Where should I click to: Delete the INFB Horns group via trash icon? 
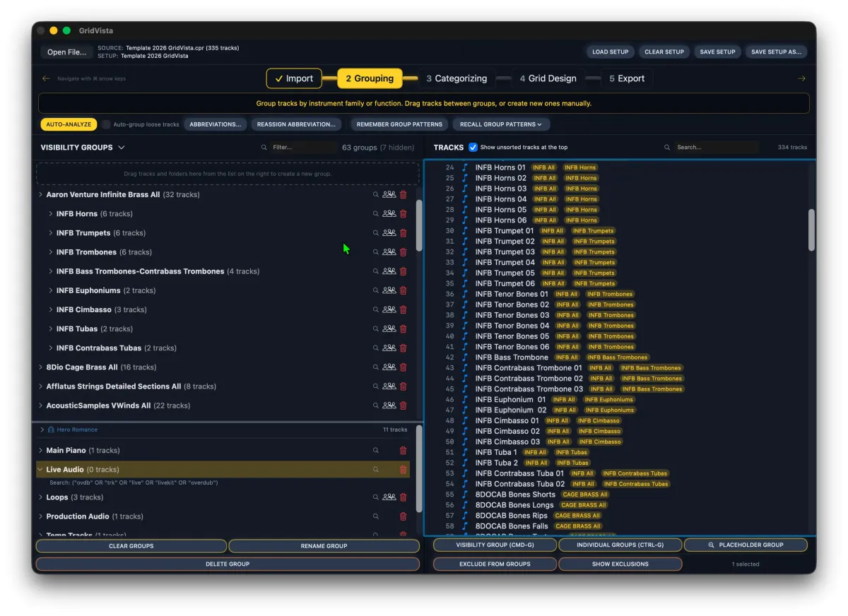pyautogui.click(x=404, y=214)
